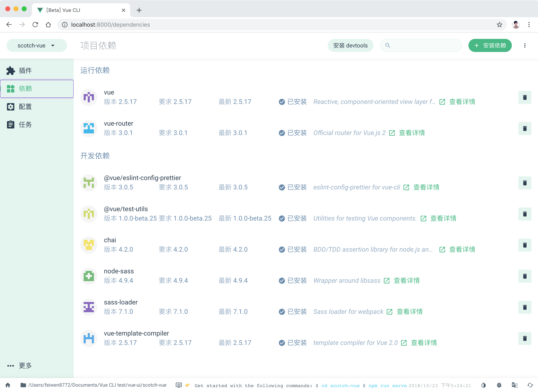Viewport: 538px width, 392px height.
Task: Click the 已安装 status for chai
Action: (x=293, y=250)
